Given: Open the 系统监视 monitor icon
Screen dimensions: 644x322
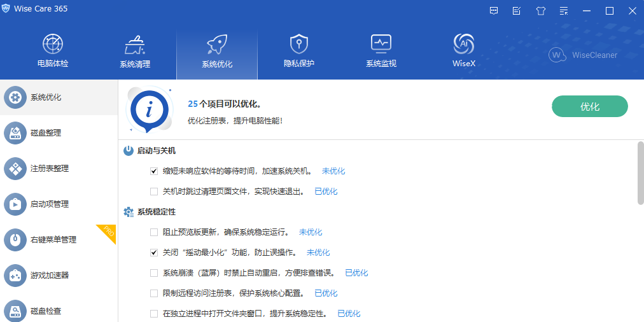Looking at the screenshot, I should pyautogui.click(x=381, y=44).
